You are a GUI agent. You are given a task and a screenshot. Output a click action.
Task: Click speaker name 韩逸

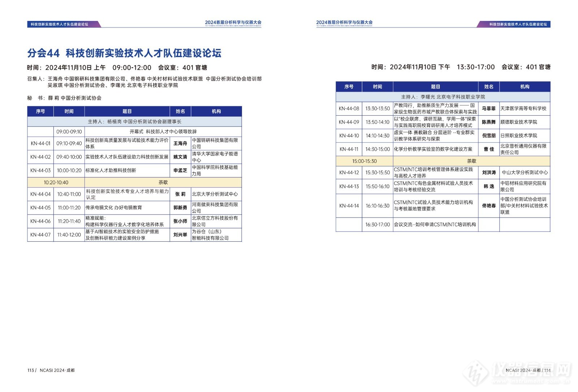[x=489, y=186]
